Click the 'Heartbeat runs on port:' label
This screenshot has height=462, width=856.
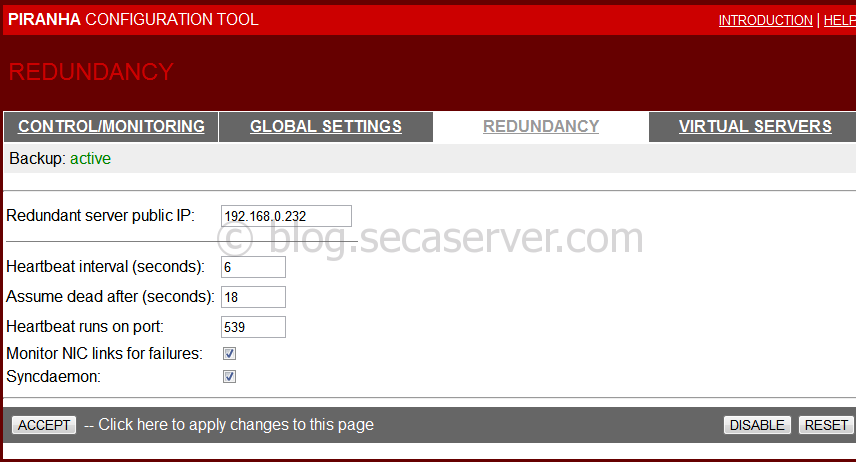(85, 327)
